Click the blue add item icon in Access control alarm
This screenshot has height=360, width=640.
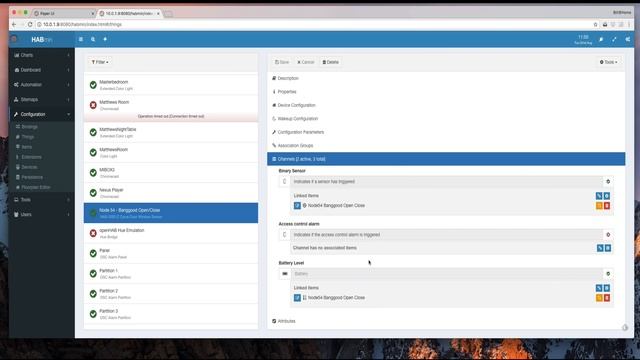(x=608, y=248)
